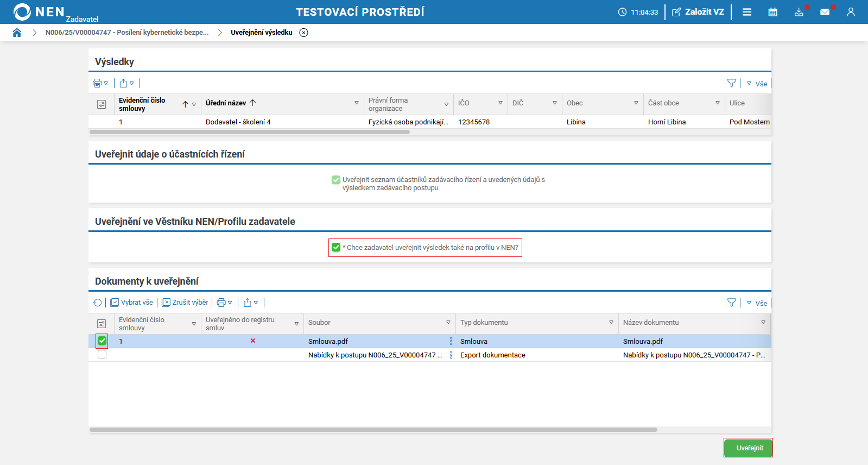The image size is (868, 465).
Task: Expand the print dropdown in Výsledky toolbar
Action: click(x=100, y=83)
